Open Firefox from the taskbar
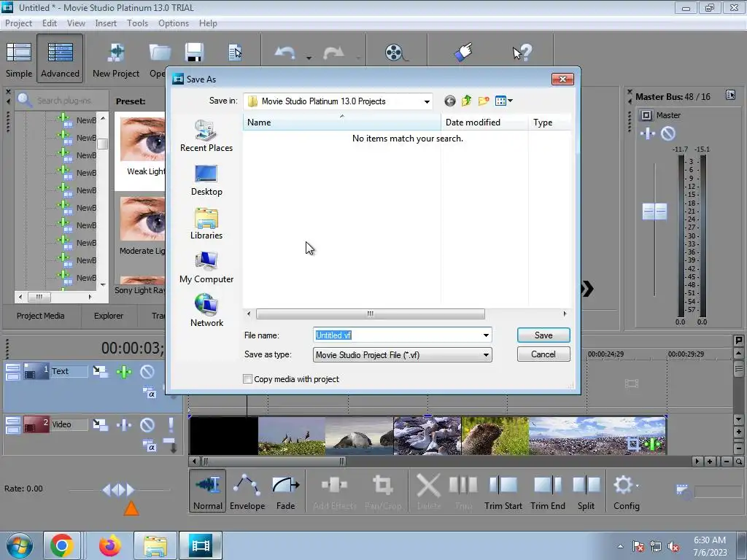 pyautogui.click(x=110, y=545)
